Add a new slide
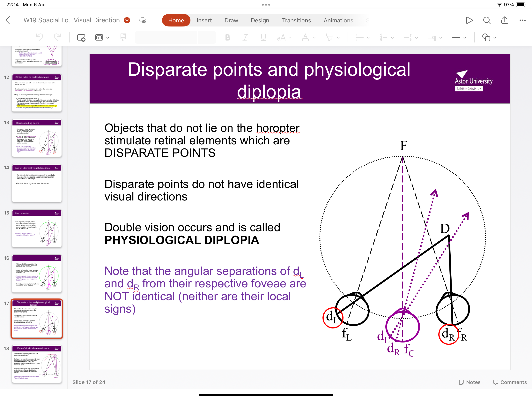 [x=81, y=37]
